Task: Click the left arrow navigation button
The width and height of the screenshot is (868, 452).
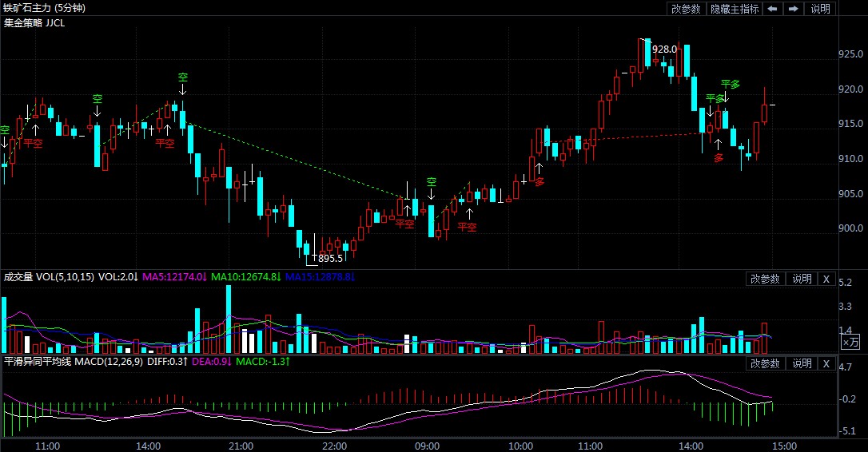Action: pyautogui.click(x=773, y=9)
